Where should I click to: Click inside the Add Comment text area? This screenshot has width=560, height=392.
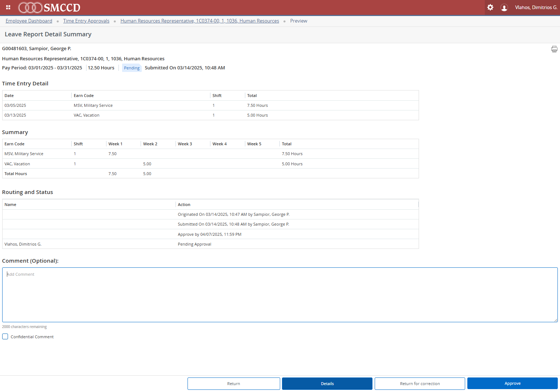click(280, 295)
